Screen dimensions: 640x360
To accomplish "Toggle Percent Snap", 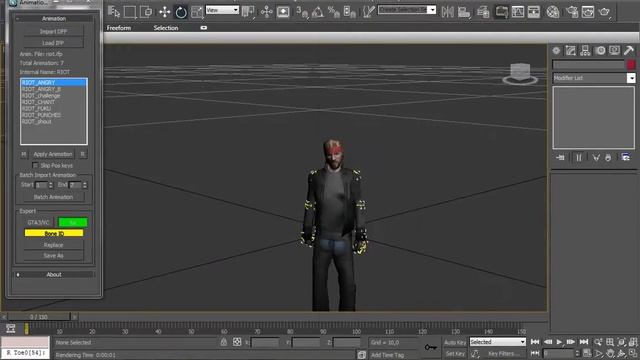I will [334, 12].
